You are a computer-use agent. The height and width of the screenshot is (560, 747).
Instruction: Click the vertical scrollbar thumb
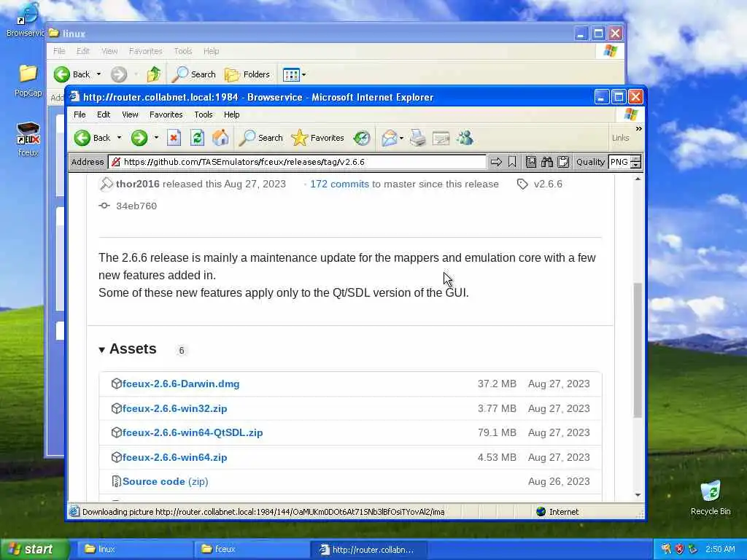[x=638, y=351]
